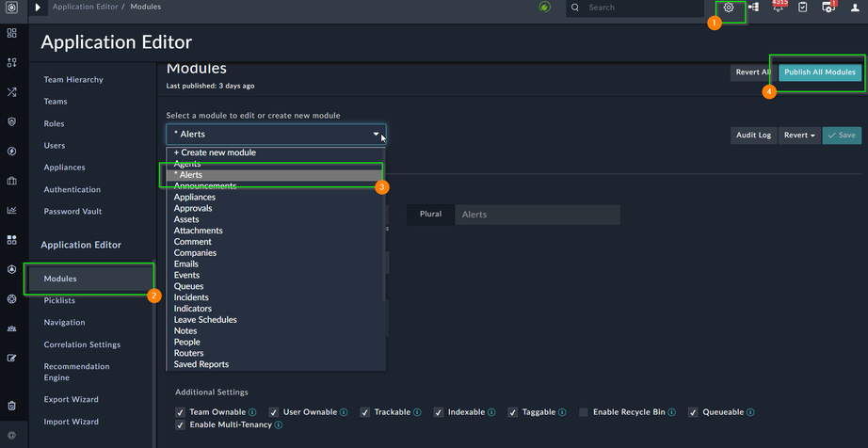Viewport: 868px width, 448px height.
Task: Open the window-gear icon with red alert badge
Action: pos(828,7)
